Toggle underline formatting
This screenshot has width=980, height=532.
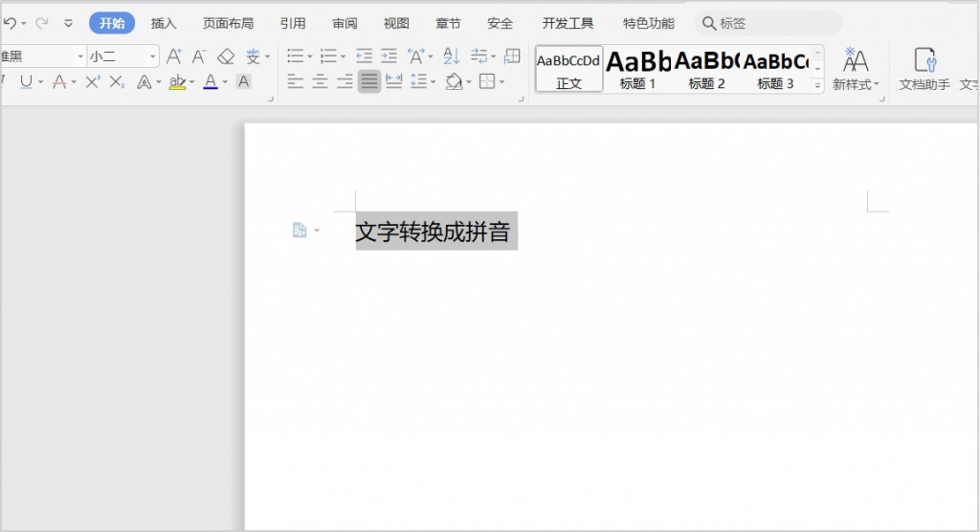pos(26,82)
